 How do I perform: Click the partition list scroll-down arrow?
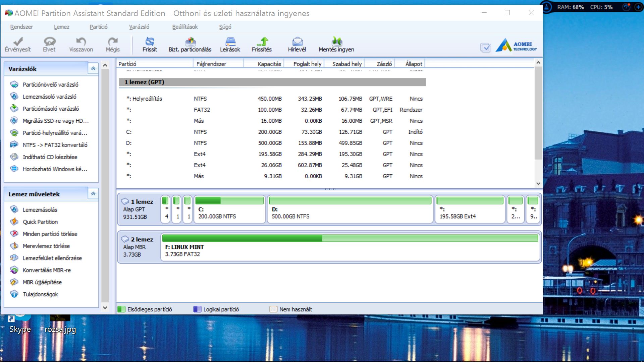click(x=538, y=184)
